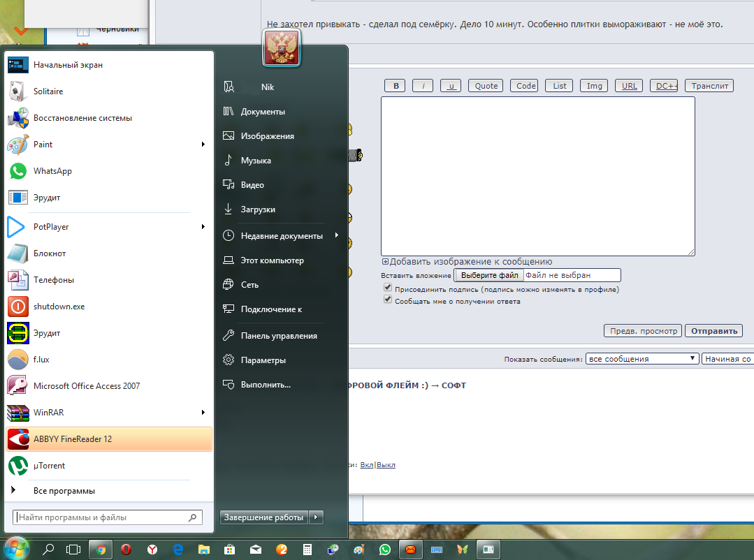Viewport: 754px width, 560px height.
Task: Open the 'все сообщения' dropdown
Action: pyautogui.click(x=642, y=359)
